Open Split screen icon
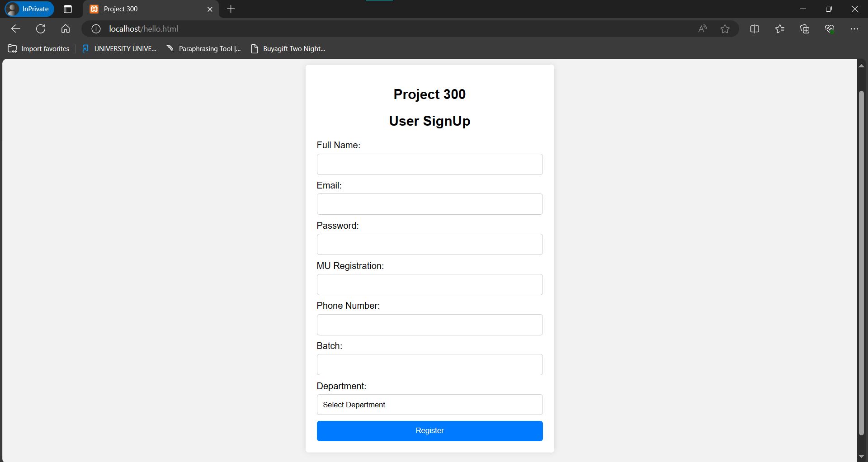Screen dimensions: 868x462 (x=755, y=29)
